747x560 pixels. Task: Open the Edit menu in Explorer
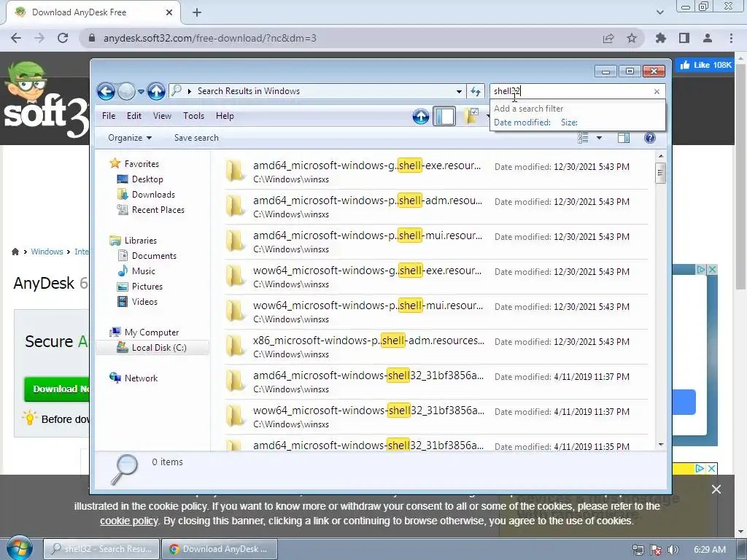click(x=134, y=116)
